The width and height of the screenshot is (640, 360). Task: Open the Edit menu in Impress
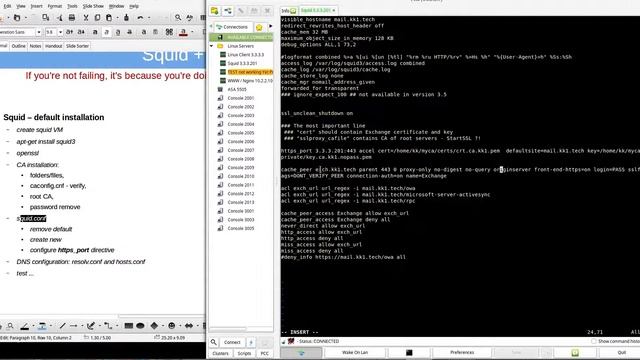(7, 6)
